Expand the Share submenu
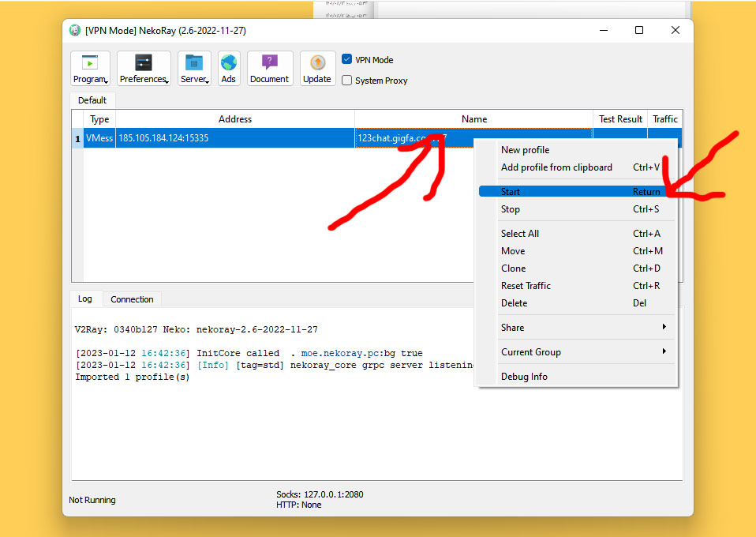756x537 pixels. click(584, 328)
